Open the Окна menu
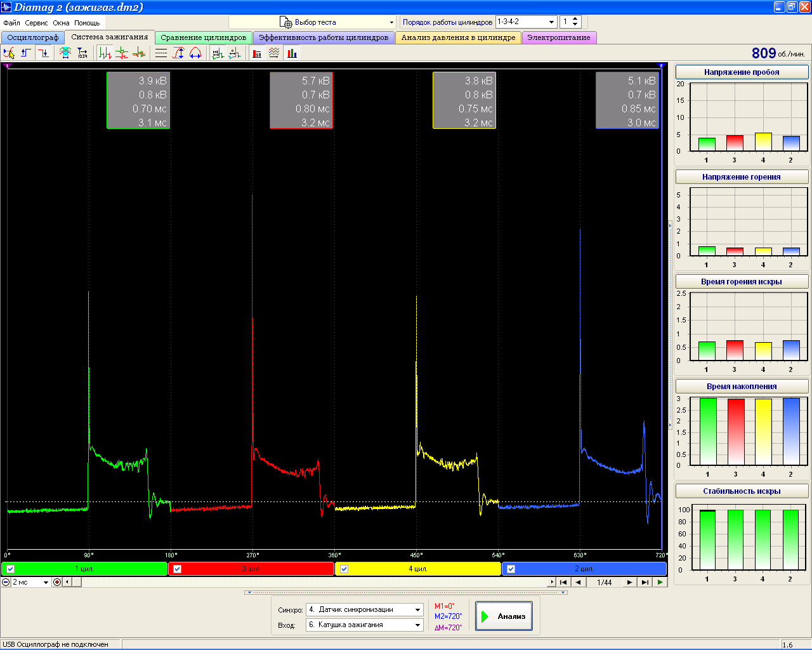812x650 pixels. (61, 23)
